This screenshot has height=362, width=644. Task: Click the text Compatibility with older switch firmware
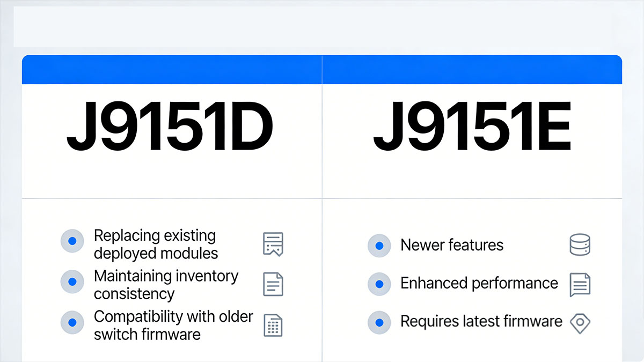173,325
